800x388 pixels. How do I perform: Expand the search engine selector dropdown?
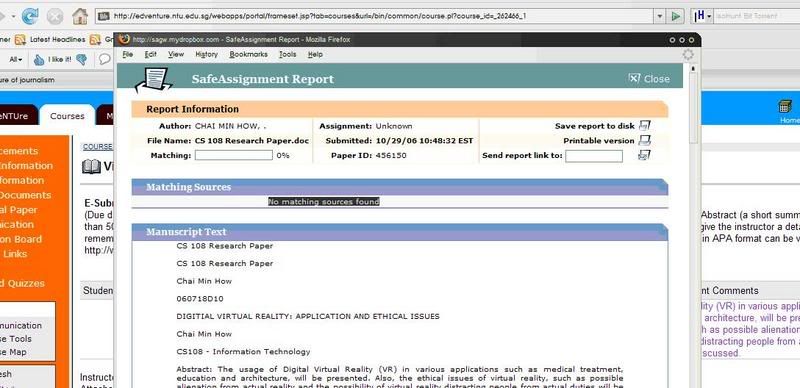(702, 16)
